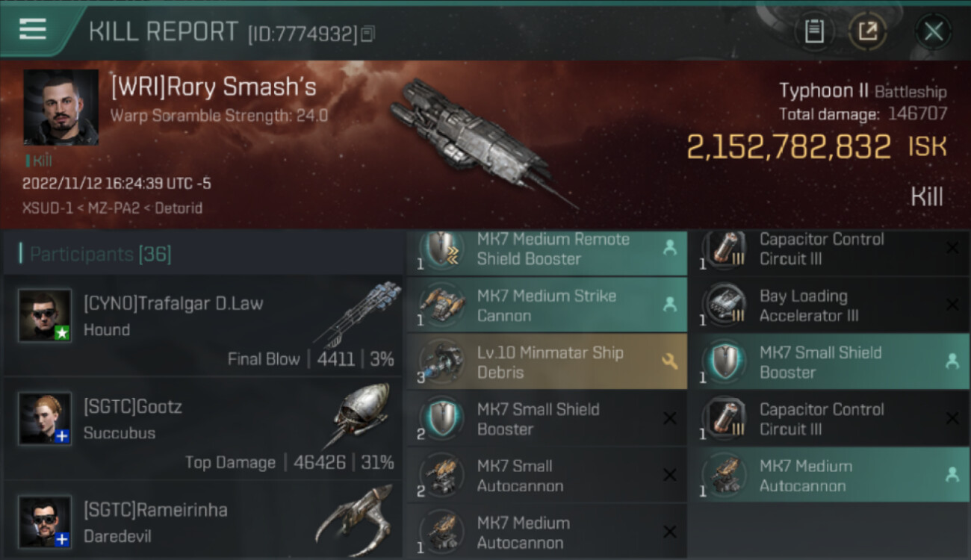
Task: Copy the kill report ID
Action: click(367, 34)
